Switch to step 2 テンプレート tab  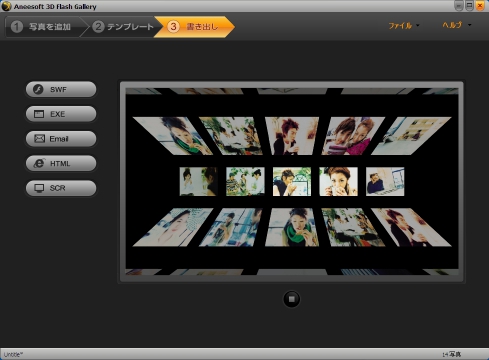(x=123, y=27)
